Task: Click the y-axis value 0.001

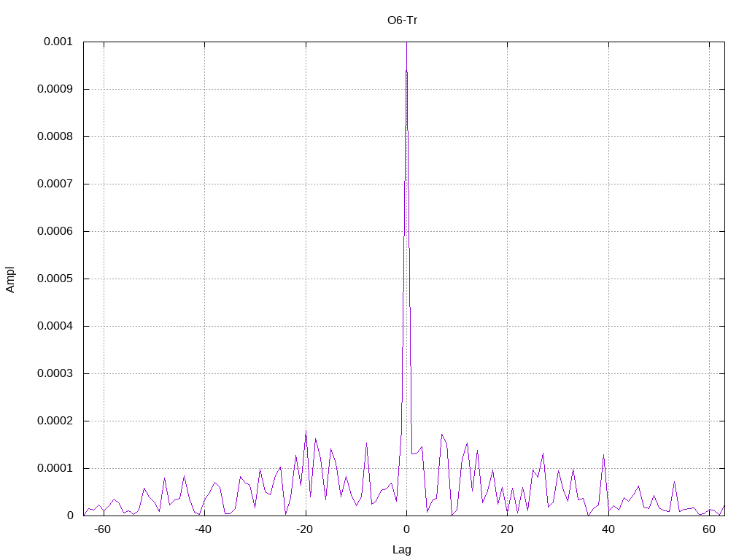Action: (x=58, y=42)
